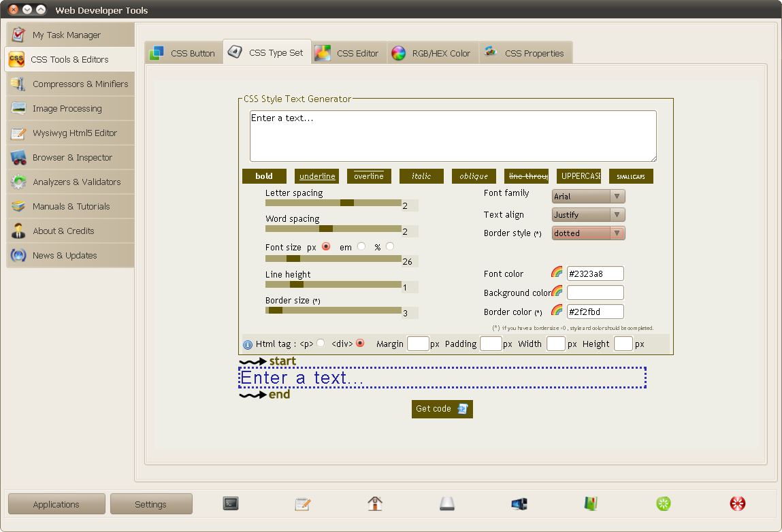Select the em font size unit
Viewport: 782px width, 532px height.
[361, 246]
